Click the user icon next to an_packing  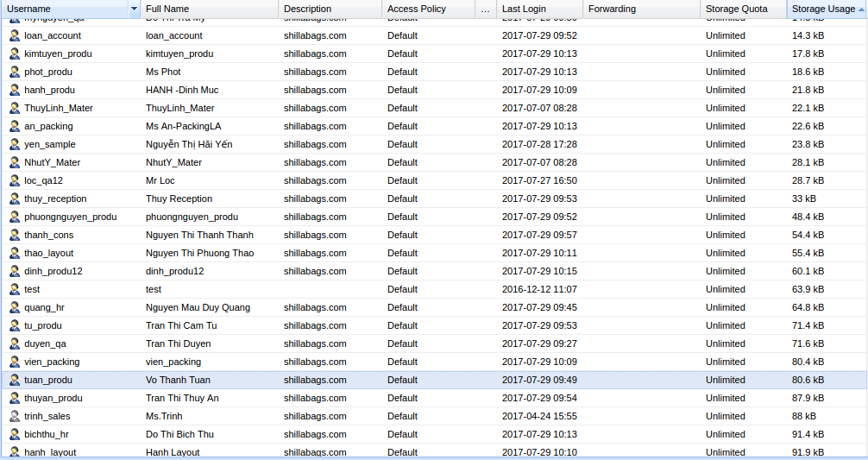pyautogui.click(x=15, y=126)
